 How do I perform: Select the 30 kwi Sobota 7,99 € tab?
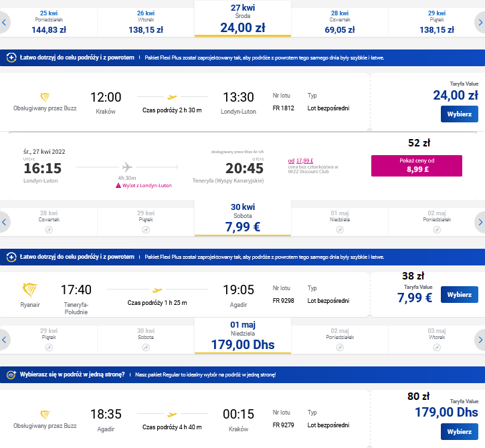pyautogui.click(x=243, y=218)
